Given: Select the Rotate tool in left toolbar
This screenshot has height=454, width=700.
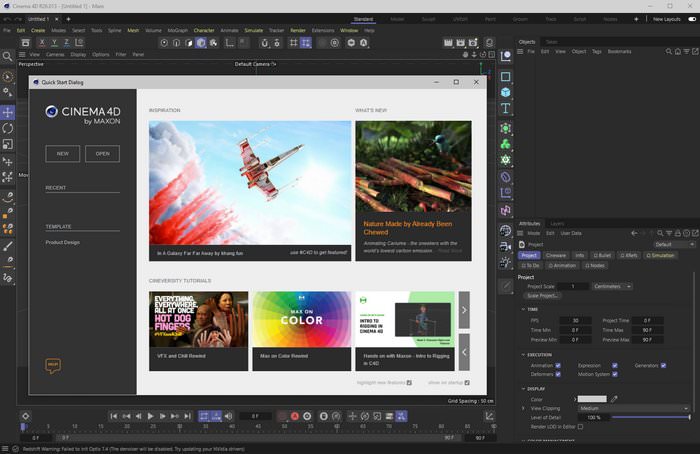Looking at the screenshot, I should pos(8,128).
